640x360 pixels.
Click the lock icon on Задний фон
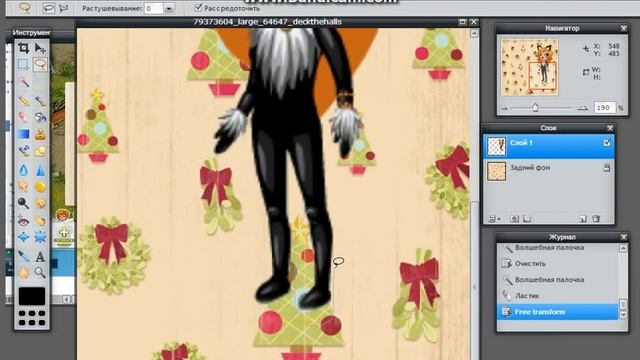point(607,167)
